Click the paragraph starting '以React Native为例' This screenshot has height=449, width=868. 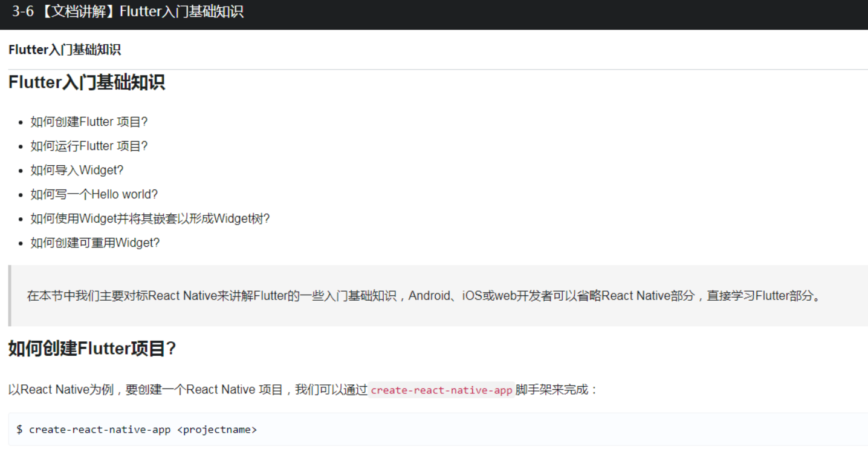(303, 390)
